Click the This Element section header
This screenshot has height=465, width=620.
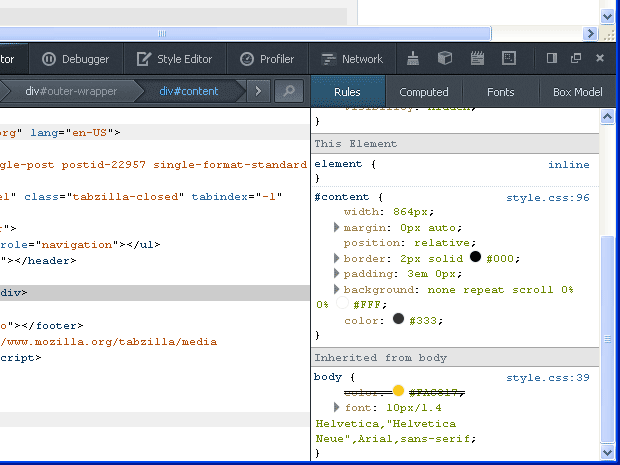[x=455, y=144]
